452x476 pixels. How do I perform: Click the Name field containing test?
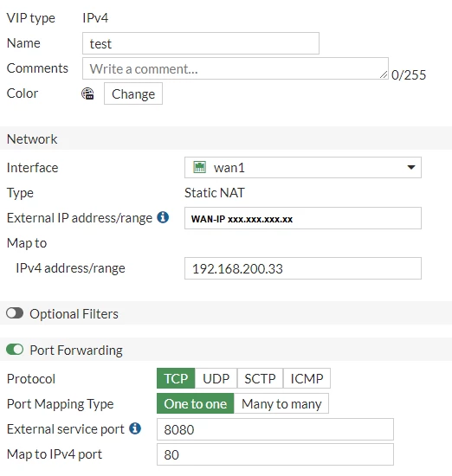(201, 43)
